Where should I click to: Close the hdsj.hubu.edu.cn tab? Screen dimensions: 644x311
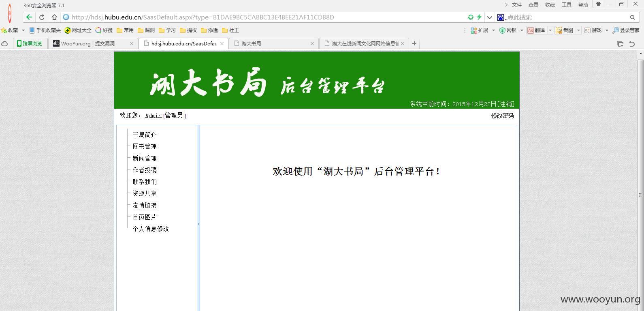tap(222, 43)
